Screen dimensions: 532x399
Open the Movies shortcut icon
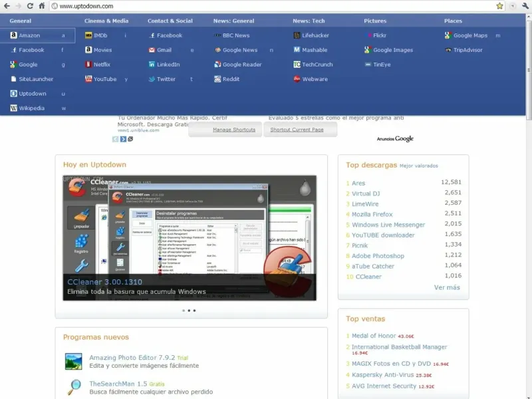point(88,50)
